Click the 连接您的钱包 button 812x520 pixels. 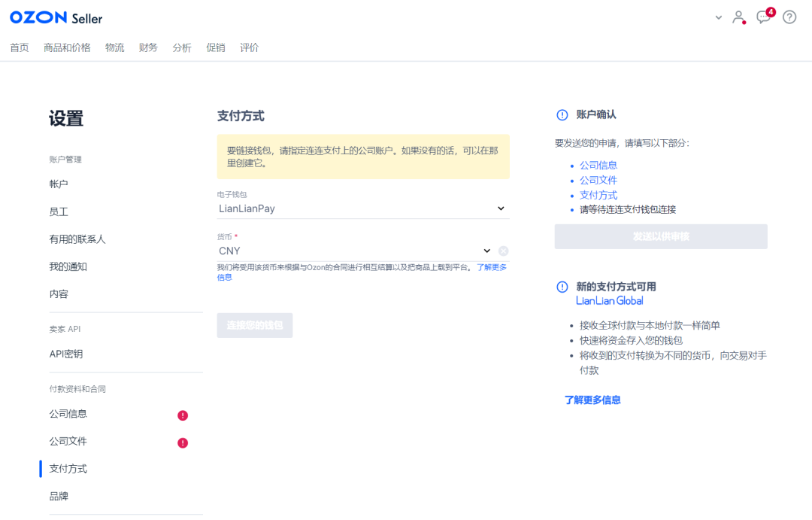point(254,325)
